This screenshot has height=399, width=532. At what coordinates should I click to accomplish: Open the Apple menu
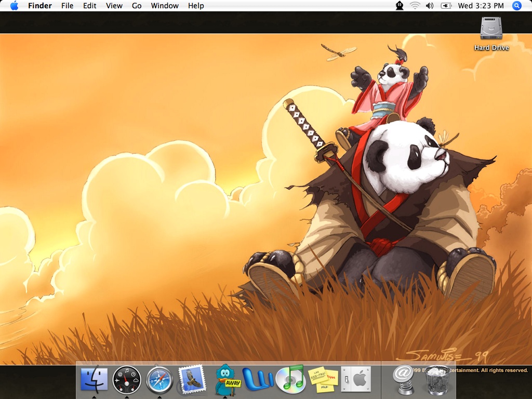point(14,5)
